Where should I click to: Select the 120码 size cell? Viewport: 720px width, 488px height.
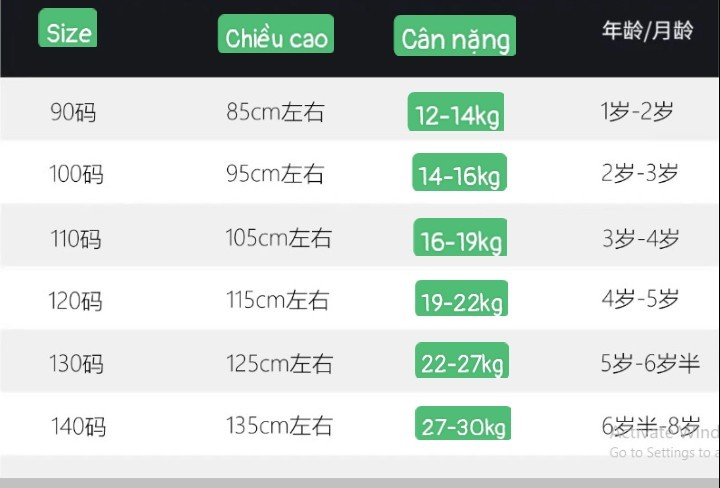click(75, 301)
